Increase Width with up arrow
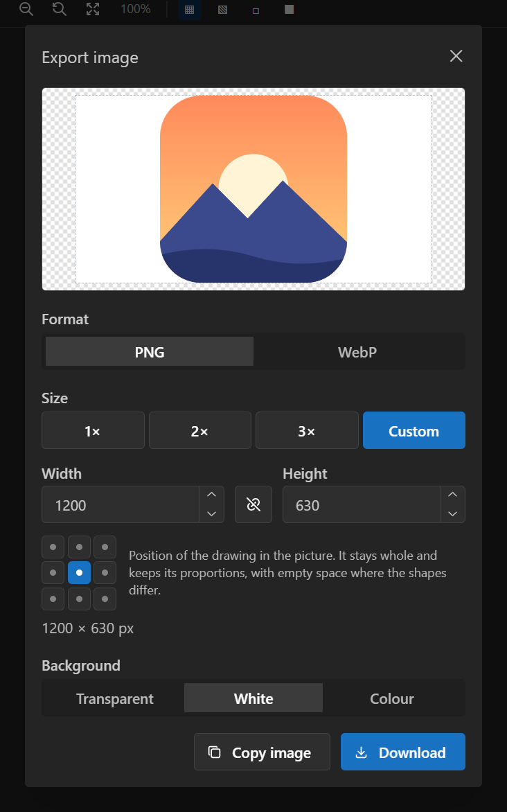 [x=212, y=495]
